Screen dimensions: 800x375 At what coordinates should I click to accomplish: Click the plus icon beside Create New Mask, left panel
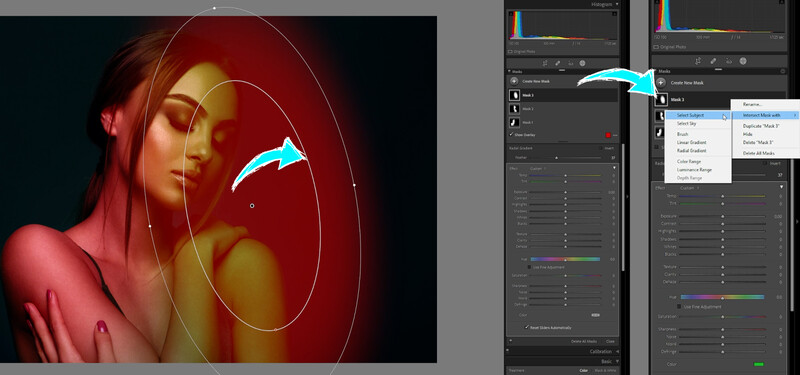515,82
